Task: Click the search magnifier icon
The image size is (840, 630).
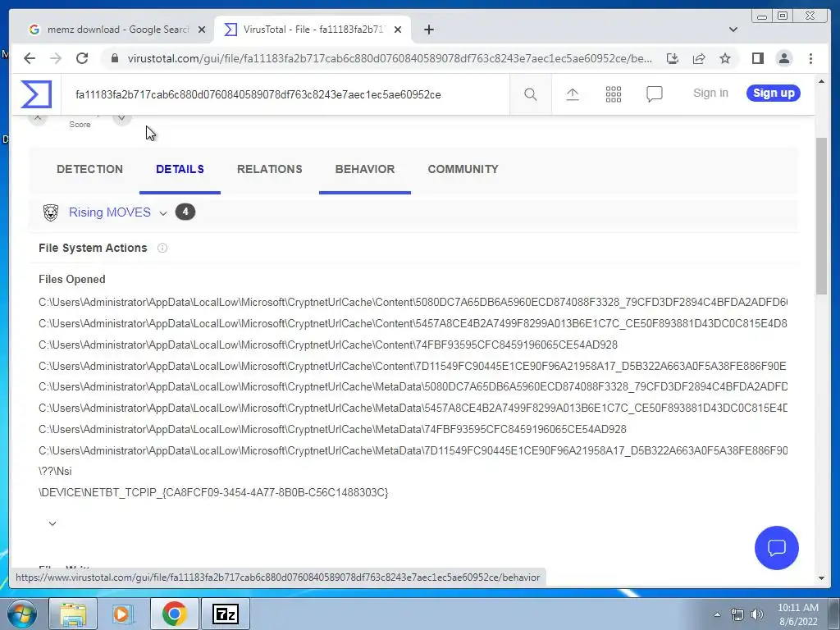Action: (x=531, y=94)
